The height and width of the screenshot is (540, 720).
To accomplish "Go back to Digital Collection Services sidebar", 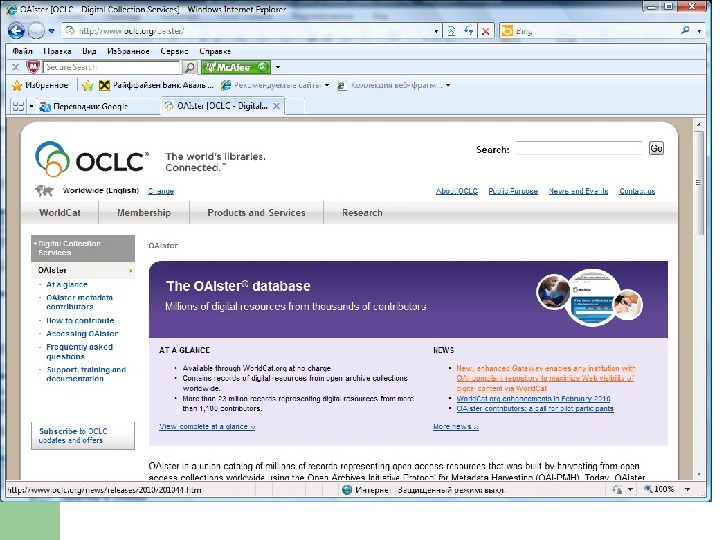I will point(83,248).
